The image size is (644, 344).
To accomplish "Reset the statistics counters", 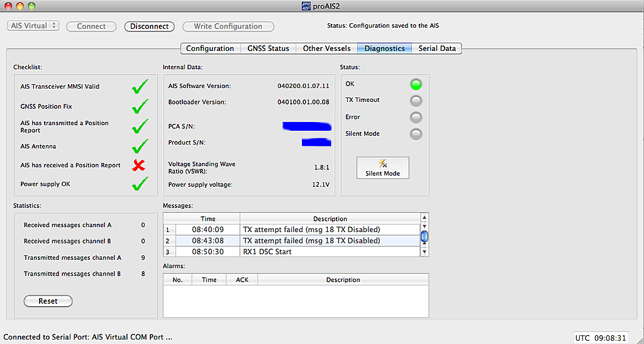I will (x=48, y=301).
